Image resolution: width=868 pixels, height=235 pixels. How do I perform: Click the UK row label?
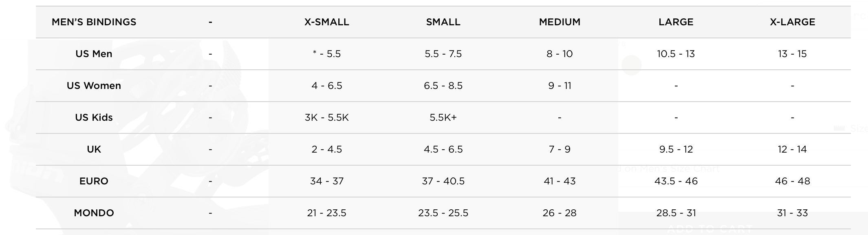pyautogui.click(x=94, y=149)
